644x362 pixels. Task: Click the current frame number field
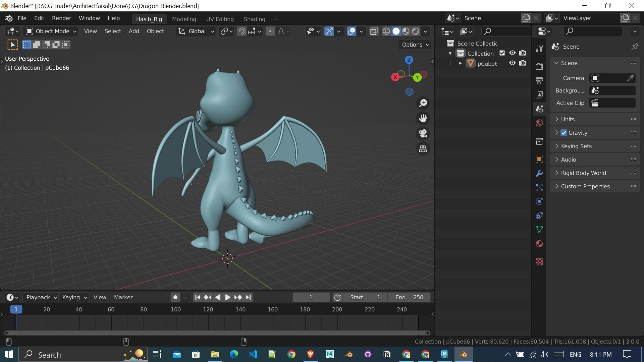click(x=311, y=297)
